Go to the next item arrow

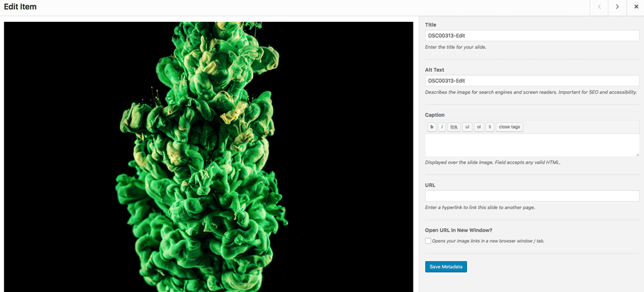coord(618,7)
